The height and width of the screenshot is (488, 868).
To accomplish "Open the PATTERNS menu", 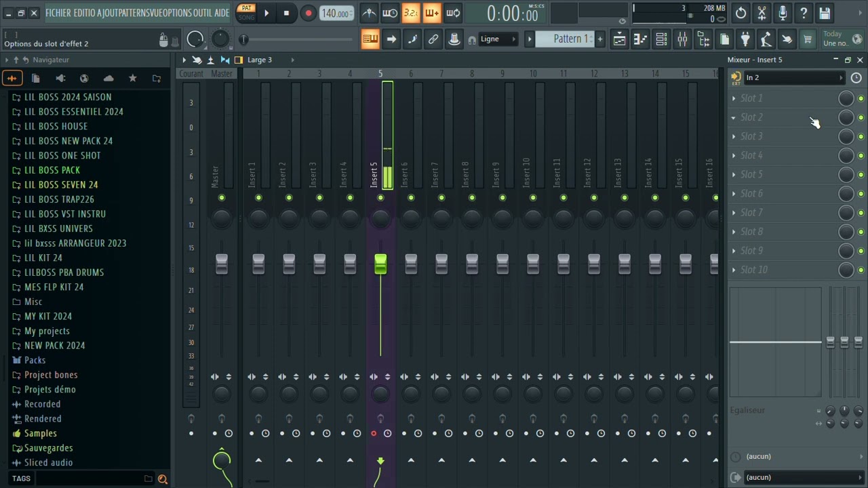I will pyautogui.click(x=134, y=13).
